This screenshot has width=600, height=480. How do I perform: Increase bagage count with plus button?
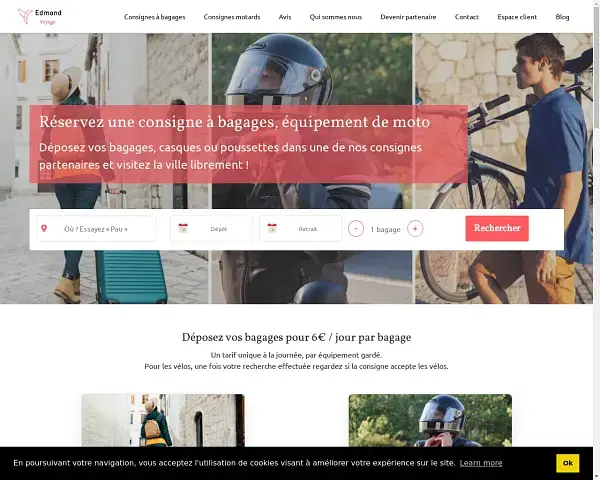pyautogui.click(x=415, y=229)
